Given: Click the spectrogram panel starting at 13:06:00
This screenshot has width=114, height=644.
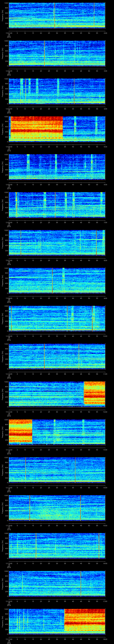Looking at the screenshot, I should tap(57, 205).
